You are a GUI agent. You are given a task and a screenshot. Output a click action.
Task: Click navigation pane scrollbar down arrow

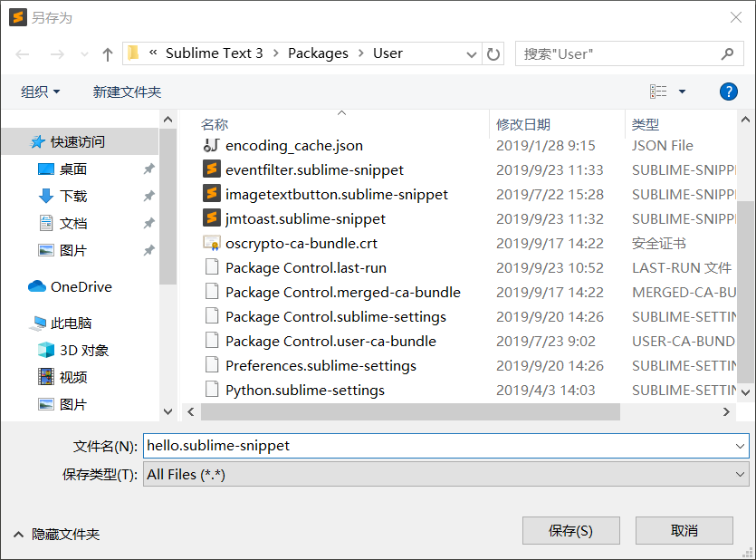pyautogui.click(x=167, y=411)
